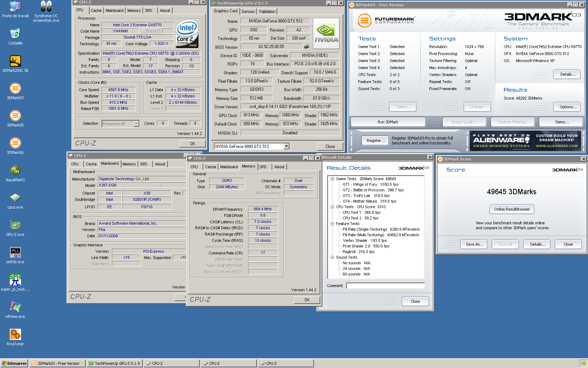Open RivaTuner desktop icon
Viewport: 588px width, 368px height.
pos(15,338)
